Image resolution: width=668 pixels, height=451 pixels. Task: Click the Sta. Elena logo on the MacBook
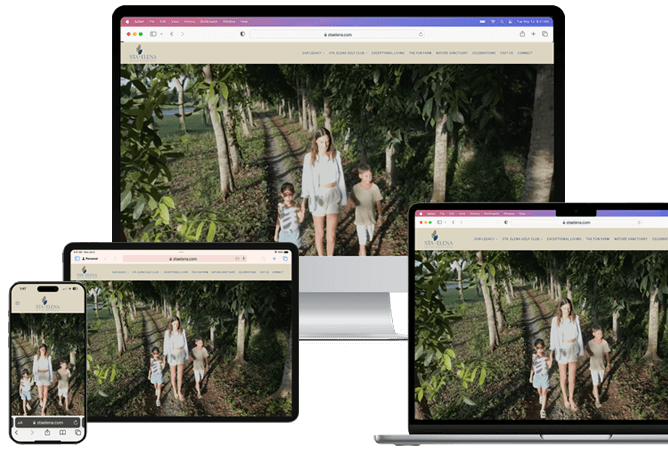[x=438, y=239]
